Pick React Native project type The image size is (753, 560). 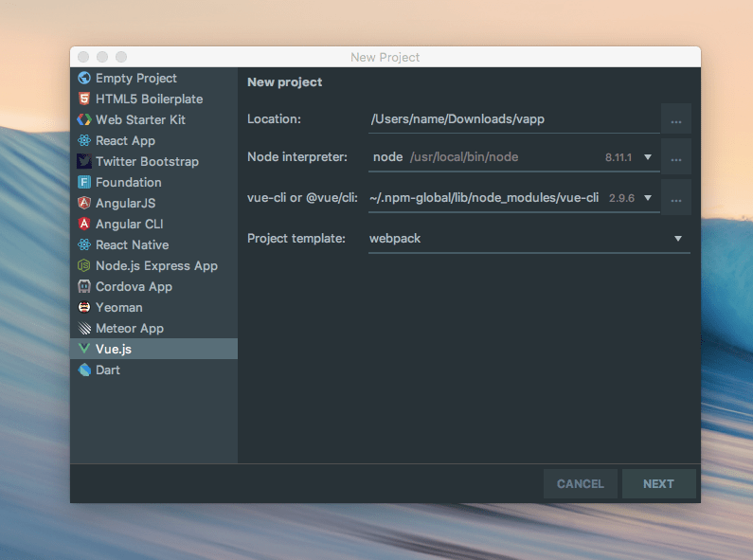point(153,244)
